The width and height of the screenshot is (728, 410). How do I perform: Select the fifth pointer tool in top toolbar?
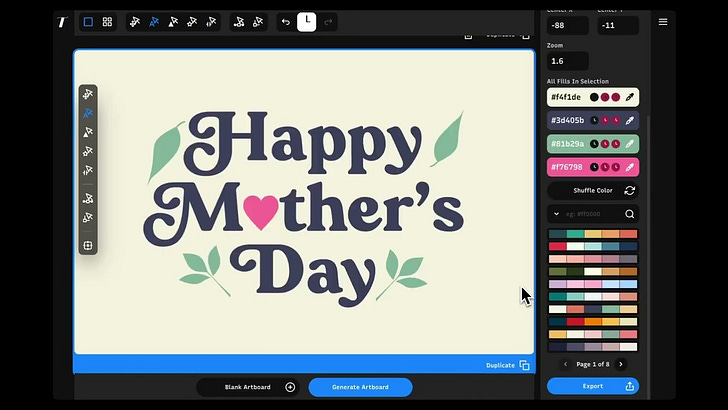(x=211, y=22)
